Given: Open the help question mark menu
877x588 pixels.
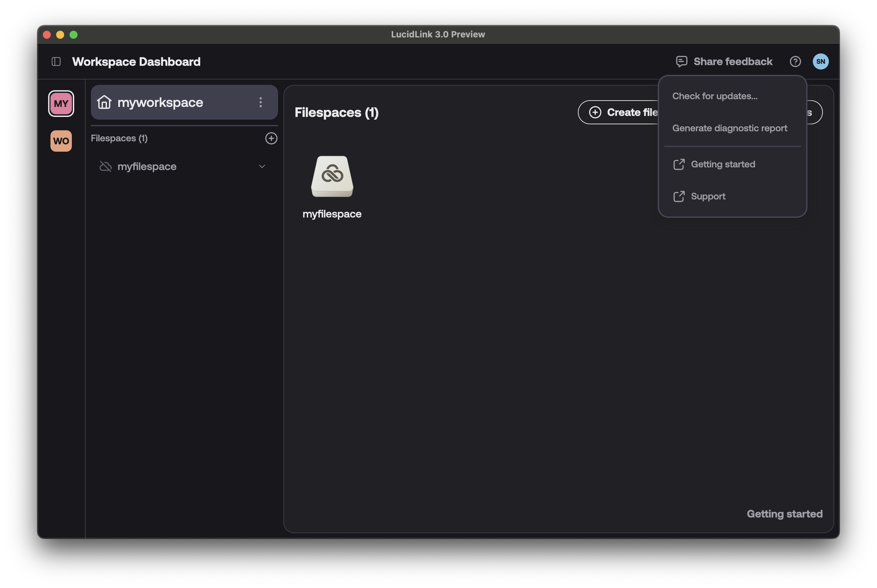Looking at the screenshot, I should pos(795,61).
